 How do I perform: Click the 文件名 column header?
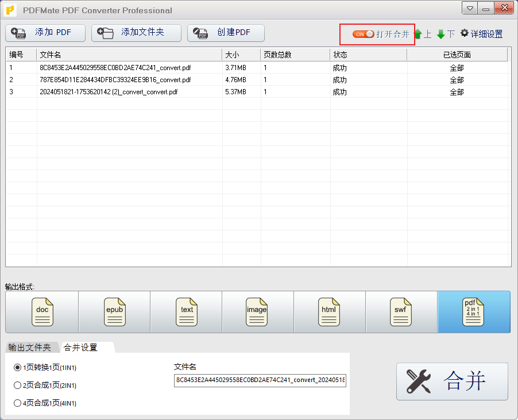130,55
